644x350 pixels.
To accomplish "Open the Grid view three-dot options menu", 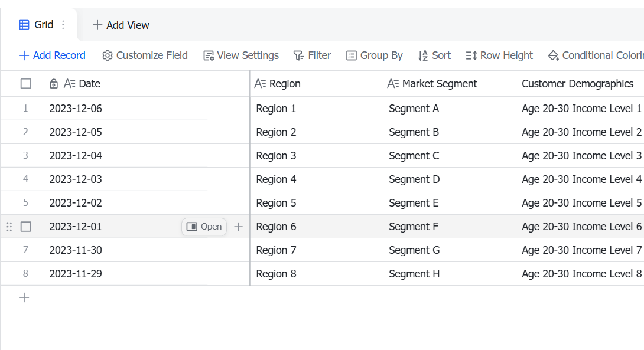I will coord(63,25).
